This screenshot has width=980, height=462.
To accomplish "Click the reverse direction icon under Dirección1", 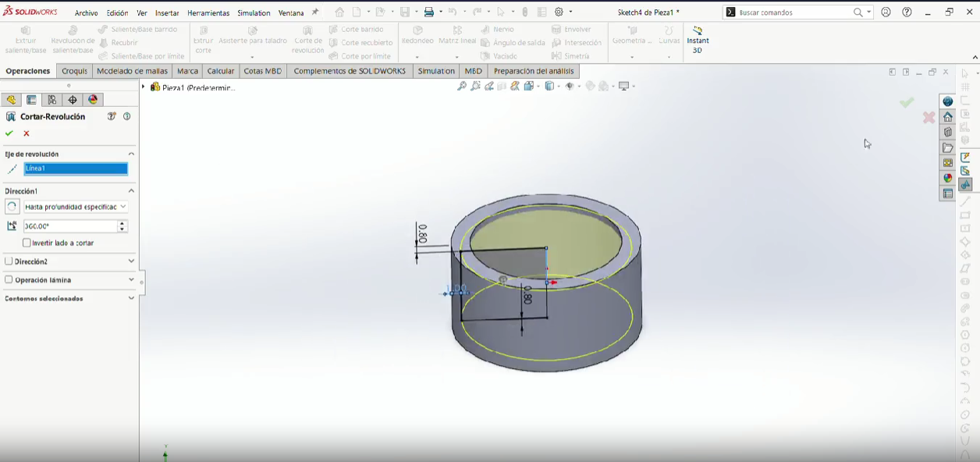I will point(12,207).
